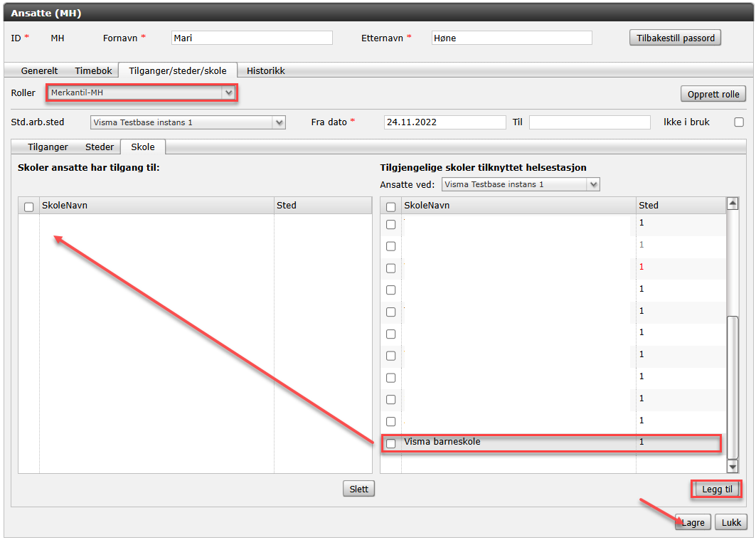Check the select-all box in available schools header
This screenshot has width=756, height=540.
(x=390, y=207)
